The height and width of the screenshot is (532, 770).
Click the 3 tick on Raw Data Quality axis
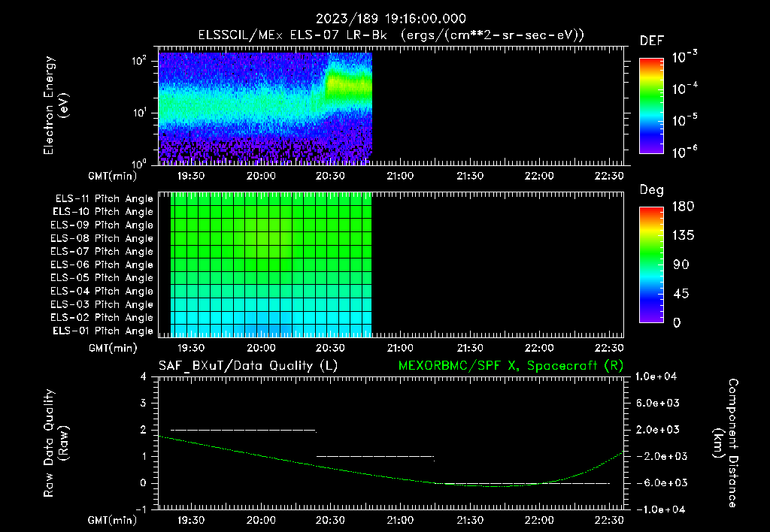tap(143, 403)
